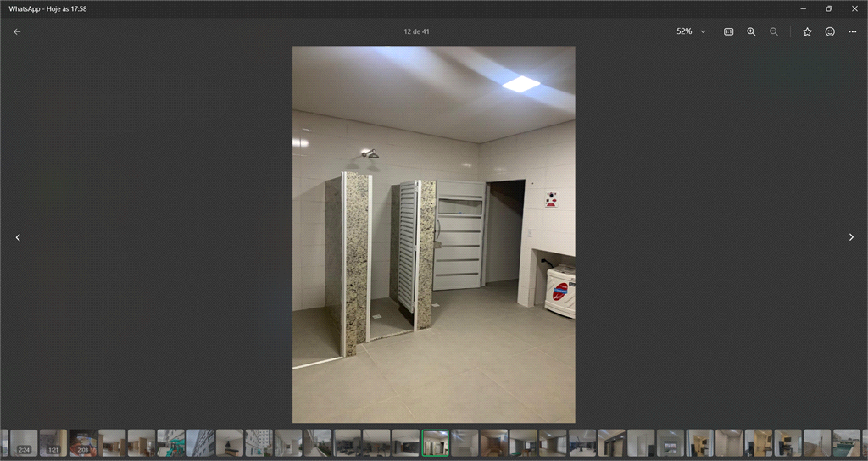Click the '12 de 41' image counter

click(x=416, y=31)
